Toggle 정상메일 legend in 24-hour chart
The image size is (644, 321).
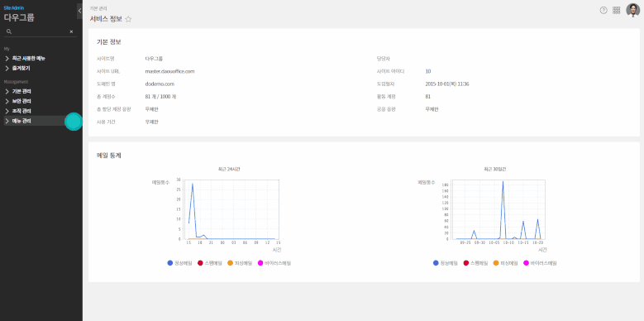[x=179, y=263]
